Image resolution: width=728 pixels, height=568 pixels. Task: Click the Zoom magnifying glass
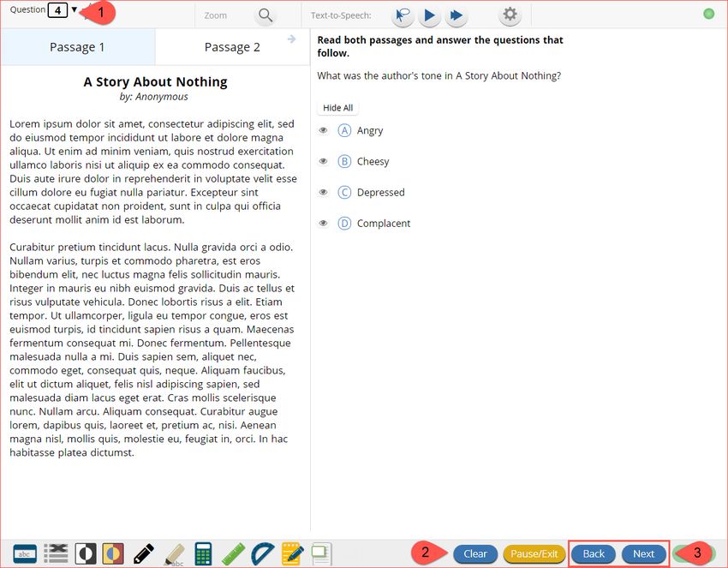266,15
